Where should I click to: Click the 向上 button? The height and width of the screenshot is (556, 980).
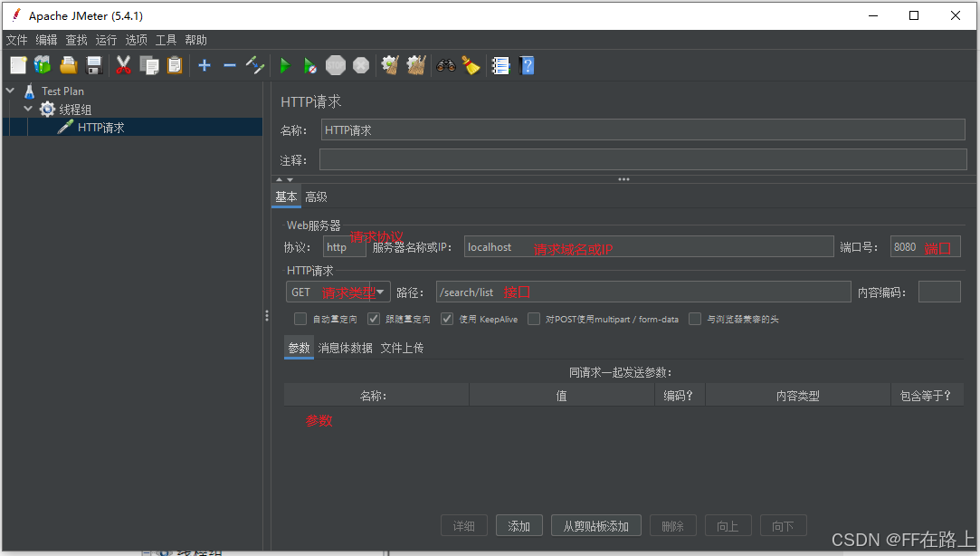coord(728,526)
